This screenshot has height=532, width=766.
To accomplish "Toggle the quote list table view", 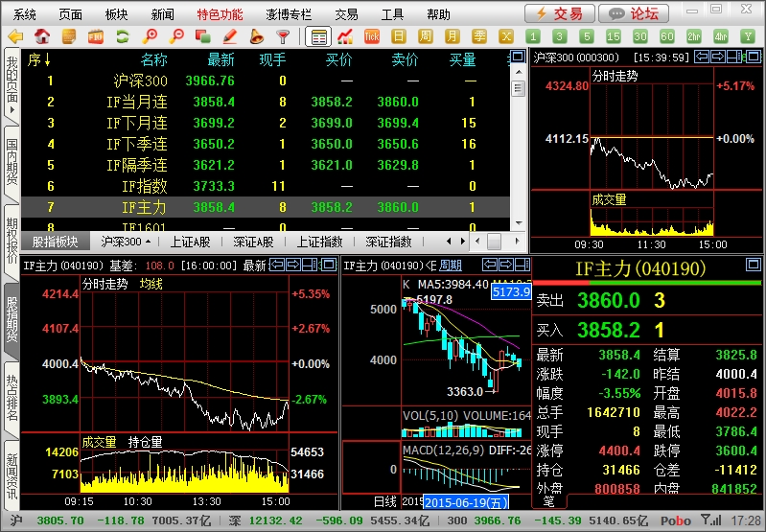I will (318, 36).
